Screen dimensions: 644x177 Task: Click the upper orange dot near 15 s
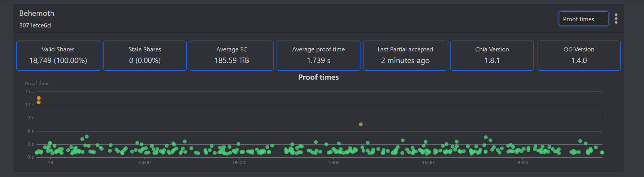(39, 98)
